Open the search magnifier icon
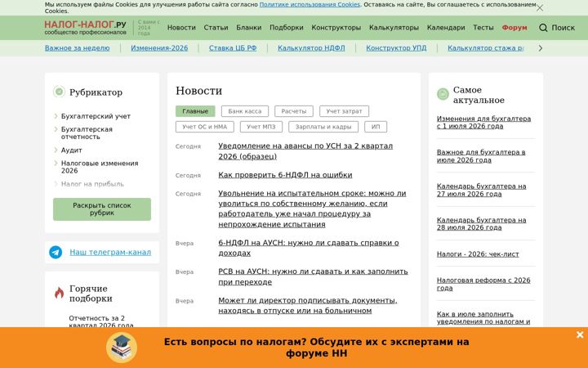The image size is (588, 368). tap(543, 28)
